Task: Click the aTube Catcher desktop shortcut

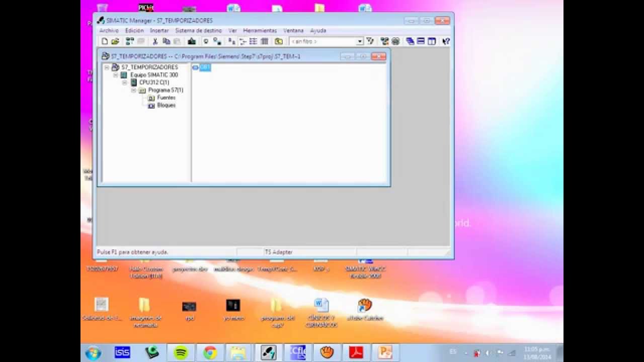Action: [365, 310]
